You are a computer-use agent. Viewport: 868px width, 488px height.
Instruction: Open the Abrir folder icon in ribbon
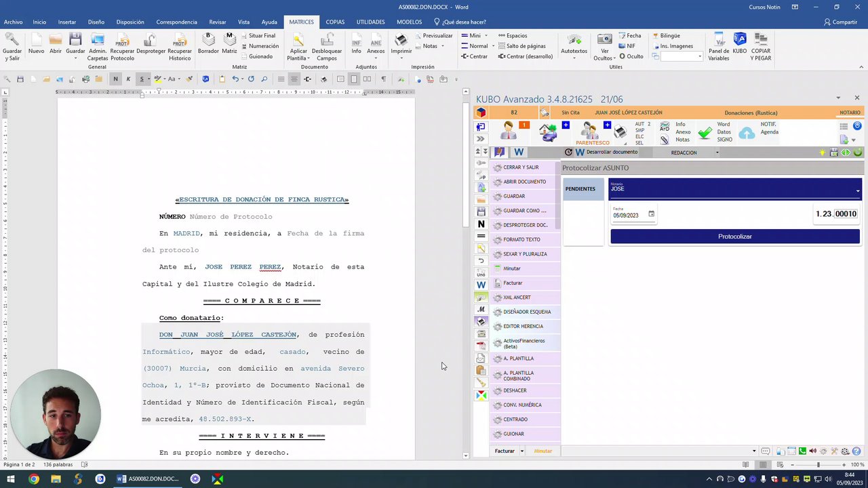56,45
